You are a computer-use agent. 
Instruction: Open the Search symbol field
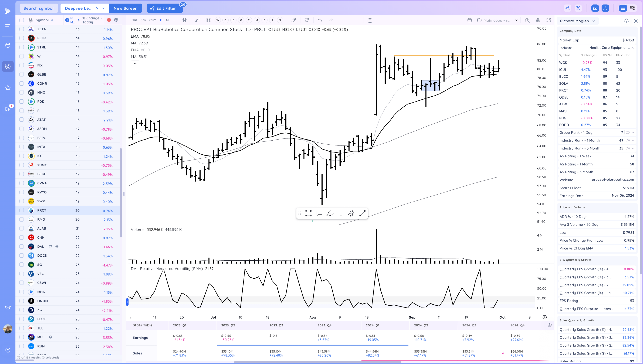pyautogui.click(x=39, y=8)
